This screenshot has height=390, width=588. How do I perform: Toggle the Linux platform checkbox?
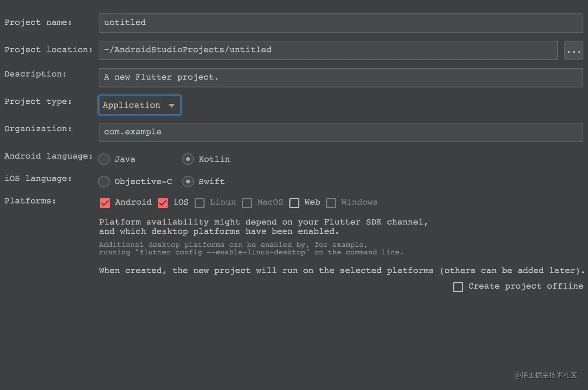[199, 203]
